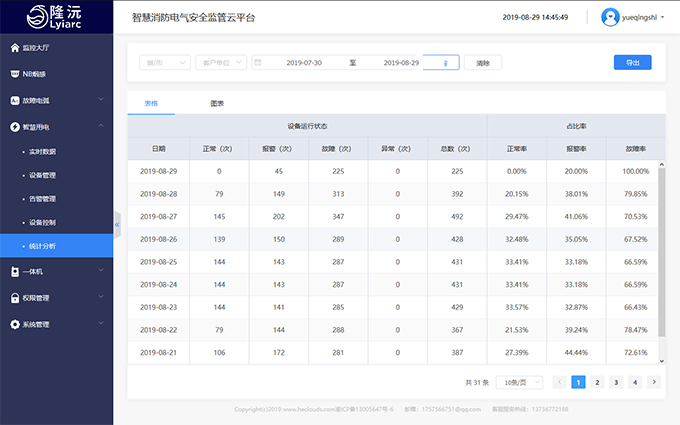The image size is (680, 425).
Task: Click the 系统管理 gear icon
Action: [13, 324]
